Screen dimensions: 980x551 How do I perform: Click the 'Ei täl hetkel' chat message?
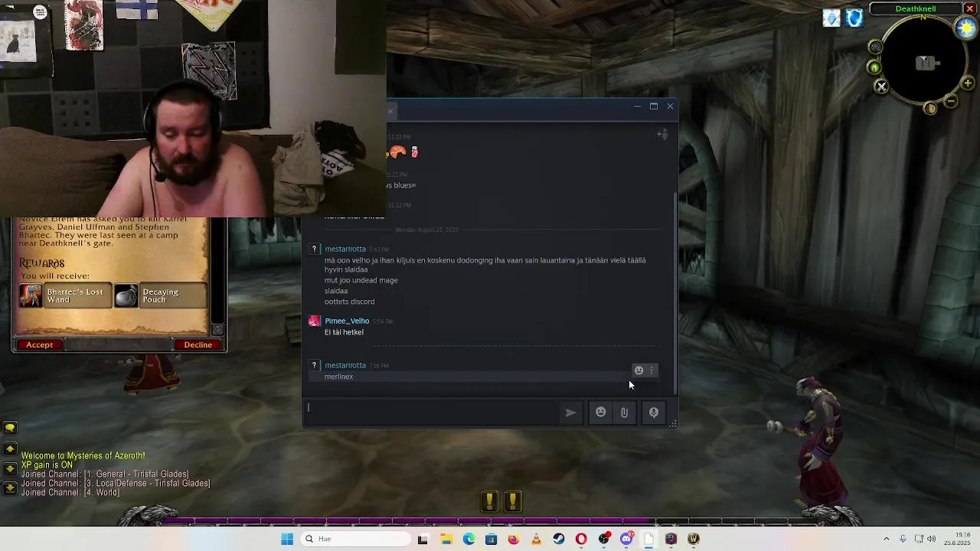click(344, 332)
